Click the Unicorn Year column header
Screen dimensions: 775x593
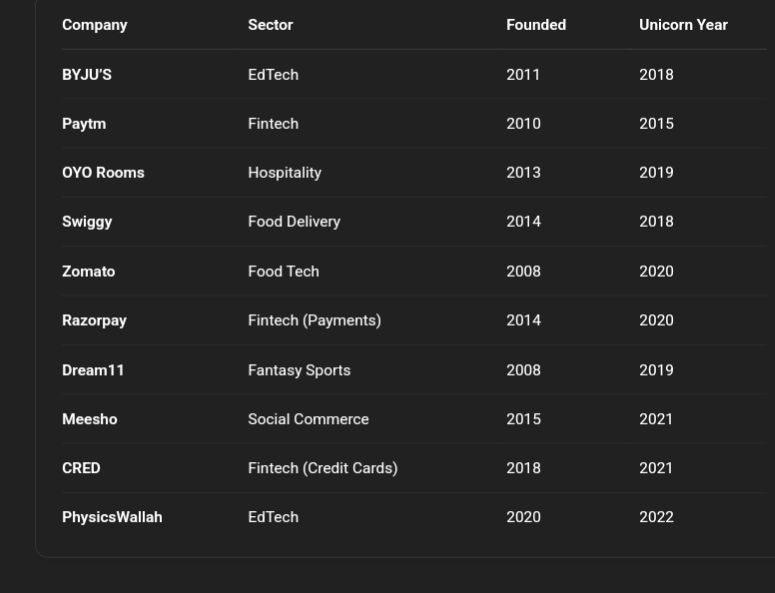[x=683, y=25]
